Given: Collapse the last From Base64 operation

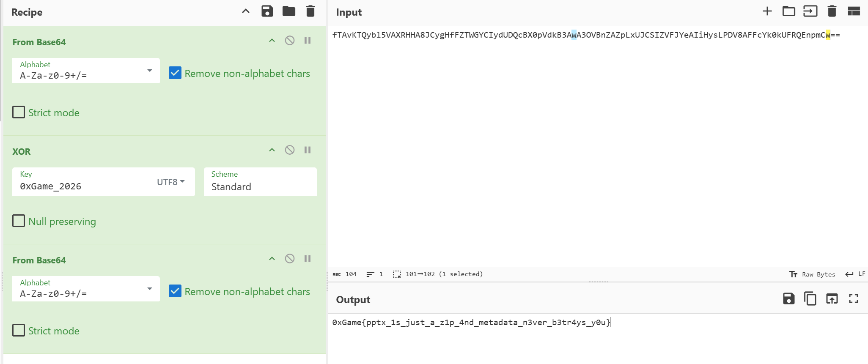Looking at the screenshot, I should [272, 259].
